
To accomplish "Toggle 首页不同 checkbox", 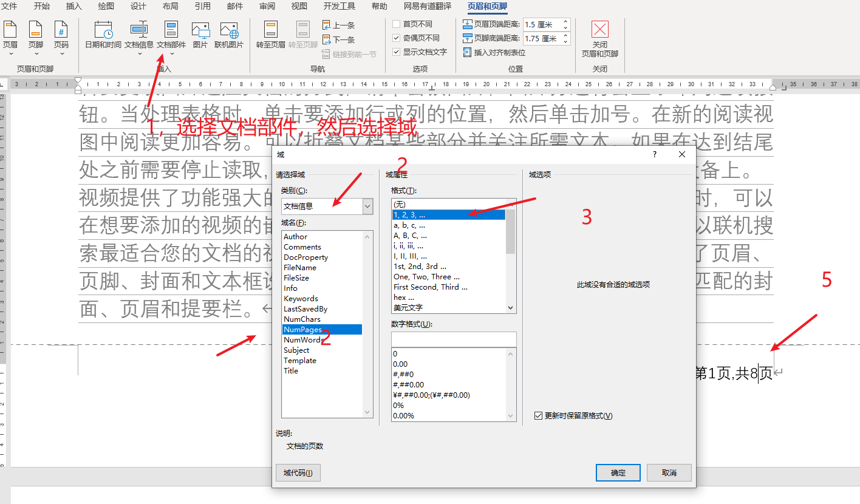I will (x=397, y=24).
